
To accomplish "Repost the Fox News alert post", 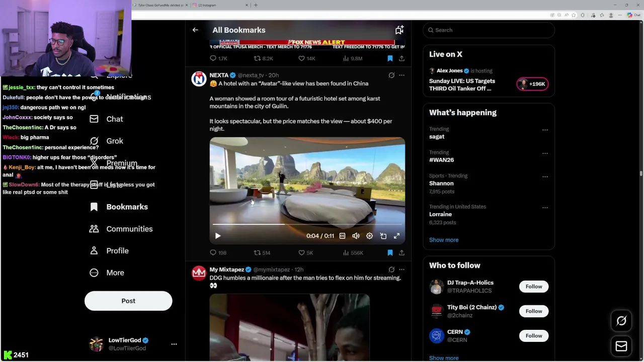I will (x=263, y=59).
